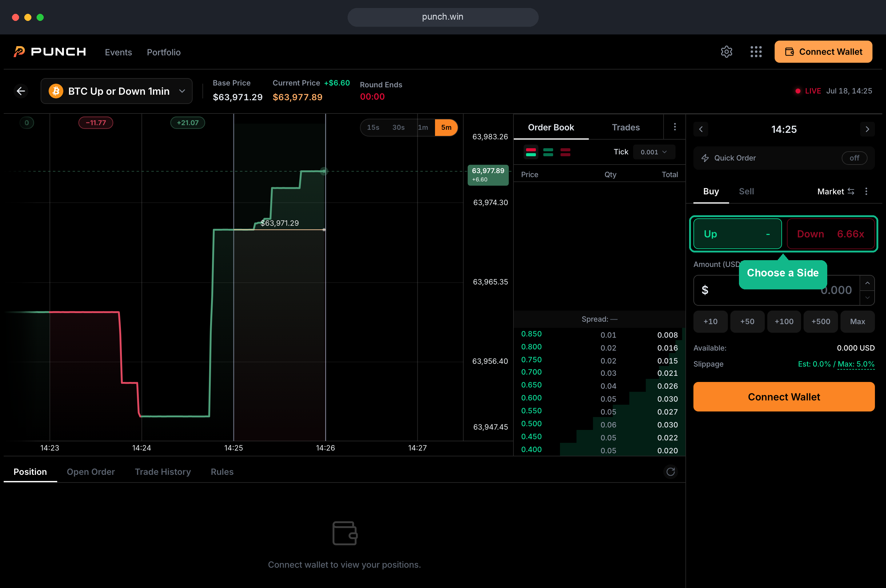
Task: Refresh positions with the reload icon
Action: click(x=670, y=471)
